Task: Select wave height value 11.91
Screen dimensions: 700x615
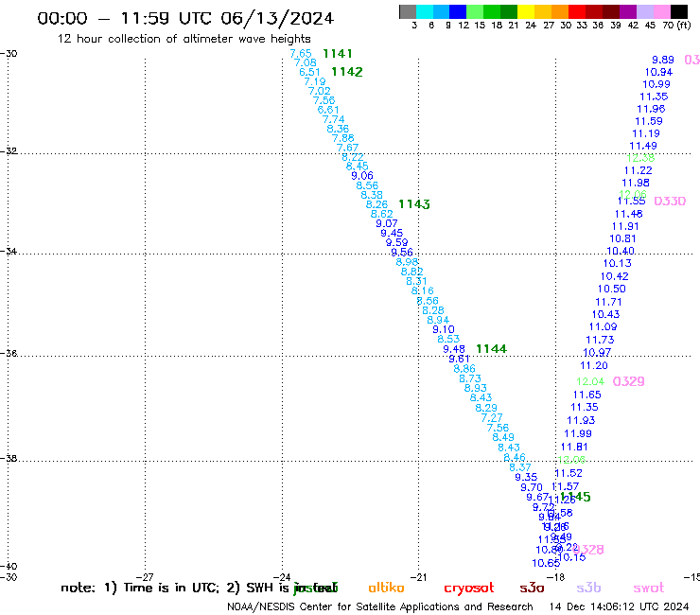Action: coord(625,226)
